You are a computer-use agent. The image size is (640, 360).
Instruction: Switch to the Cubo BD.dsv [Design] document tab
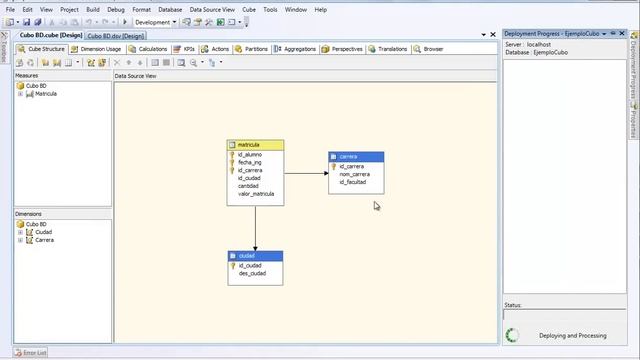pyautogui.click(x=116, y=36)
